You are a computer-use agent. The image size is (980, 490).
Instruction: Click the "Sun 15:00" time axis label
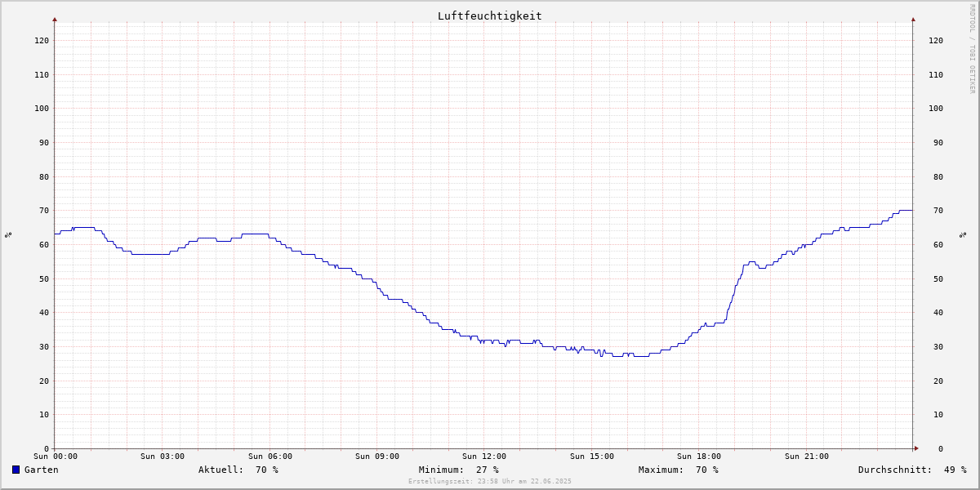point(592,457)
